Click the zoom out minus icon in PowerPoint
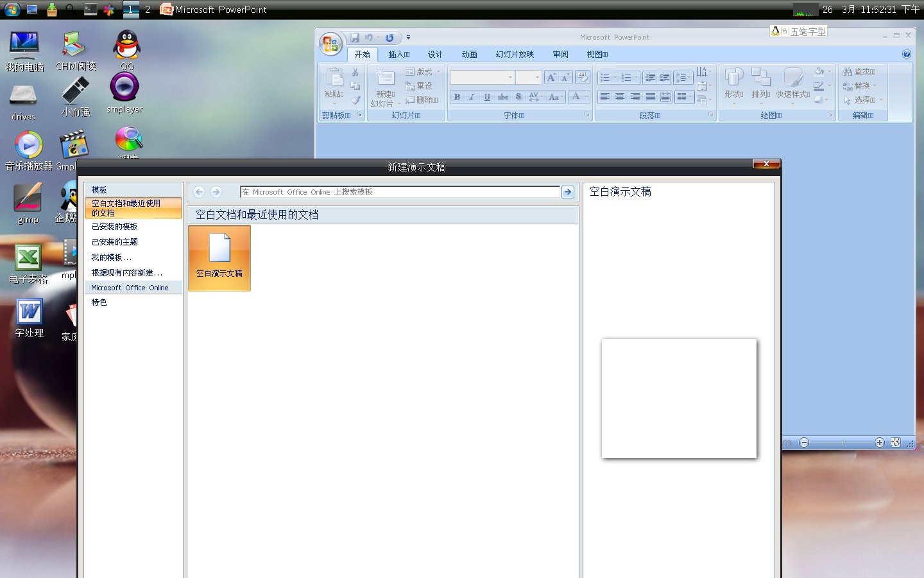Image resolution: width=924 pixels, height=578 pixels. [x=804, y=442]
